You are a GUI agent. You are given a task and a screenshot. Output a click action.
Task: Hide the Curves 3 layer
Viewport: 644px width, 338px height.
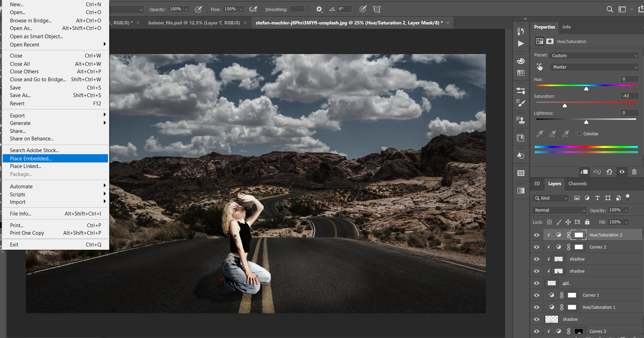click(x=536, y=331)
